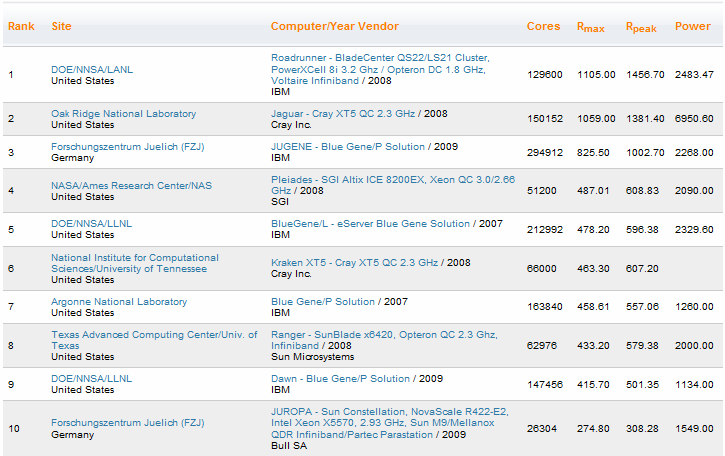
Task: Select the Rmax value 825.50
Action: coord(593,152)
